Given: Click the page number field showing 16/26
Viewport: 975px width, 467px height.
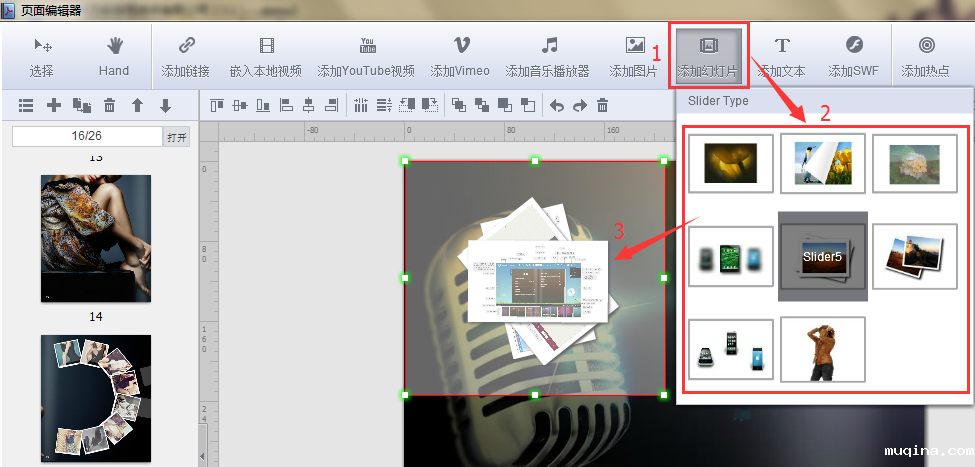Looking at the screenshot, I should 87,136.
